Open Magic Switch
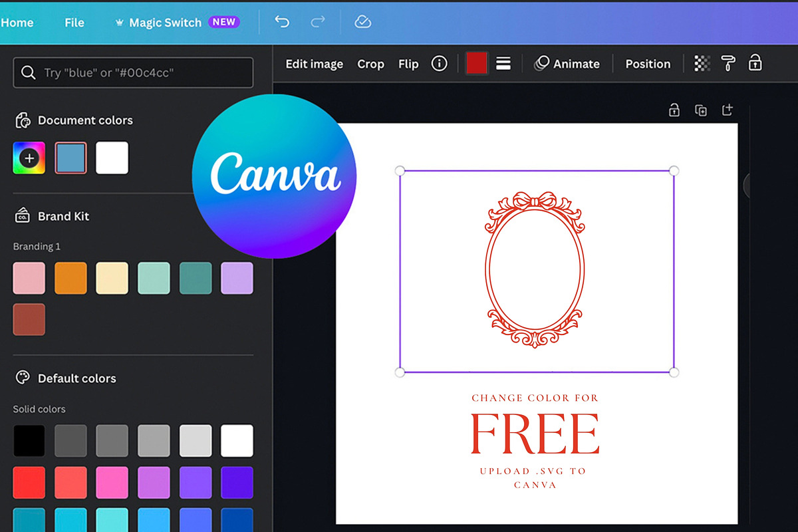798x532 pixels. point(166,23)
